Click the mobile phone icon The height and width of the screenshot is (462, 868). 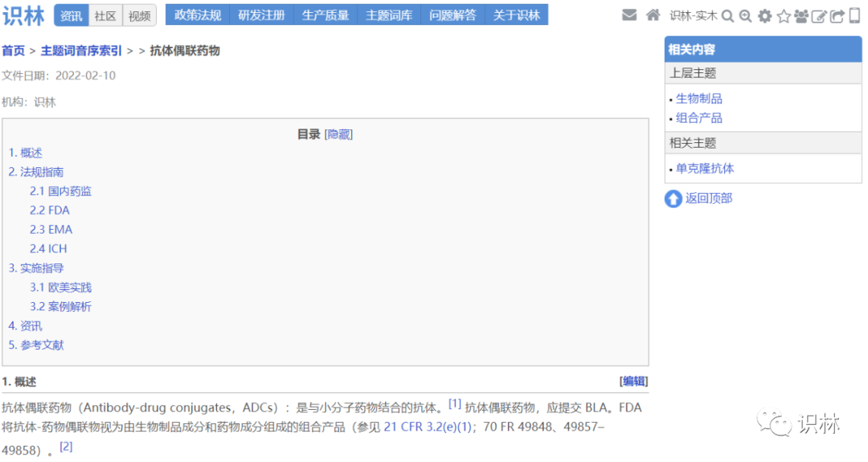coord(854,15)
